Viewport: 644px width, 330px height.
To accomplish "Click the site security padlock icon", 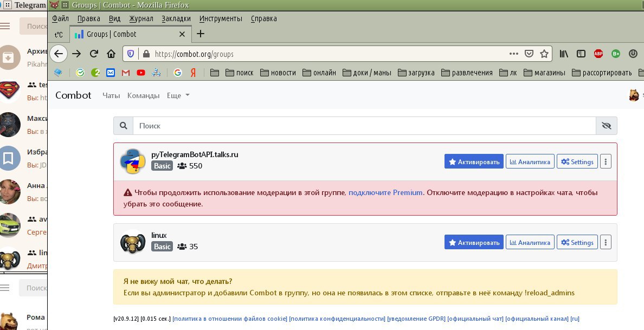I will pyautogui.click(x=146, y=54).
